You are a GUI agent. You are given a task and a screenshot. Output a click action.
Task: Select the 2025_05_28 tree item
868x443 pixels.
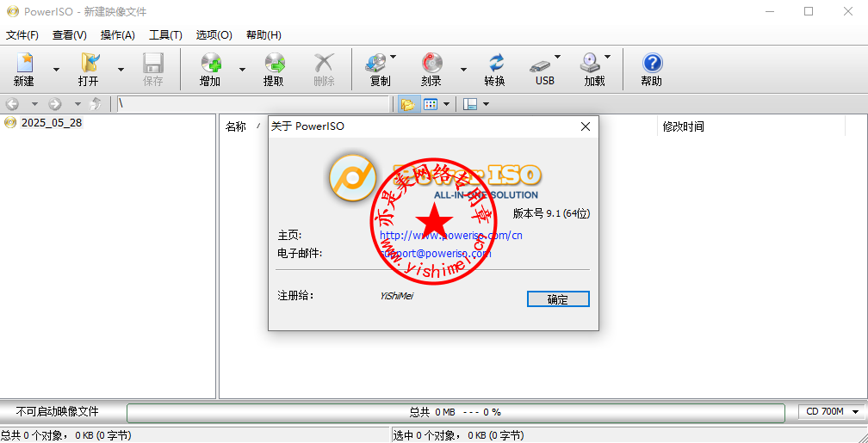[52, 123]
